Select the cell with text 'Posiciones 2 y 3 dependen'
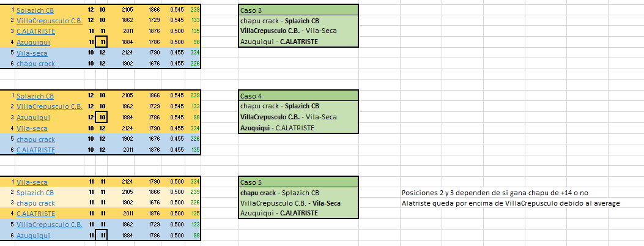 click(498, 193)
